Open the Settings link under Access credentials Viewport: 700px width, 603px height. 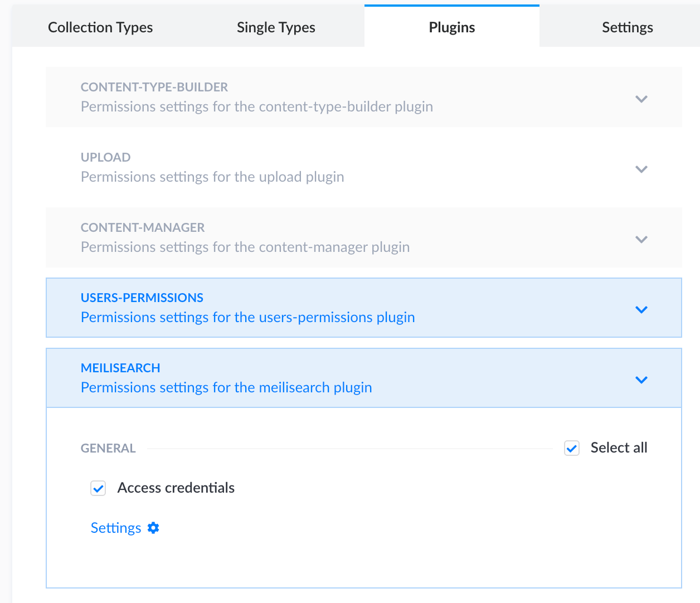point(116,527)
